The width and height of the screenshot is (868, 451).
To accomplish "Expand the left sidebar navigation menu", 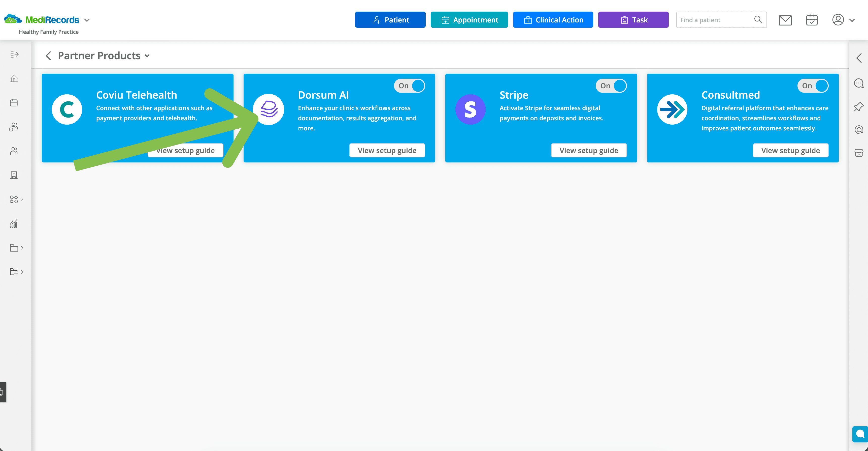I will pos(14,54).
